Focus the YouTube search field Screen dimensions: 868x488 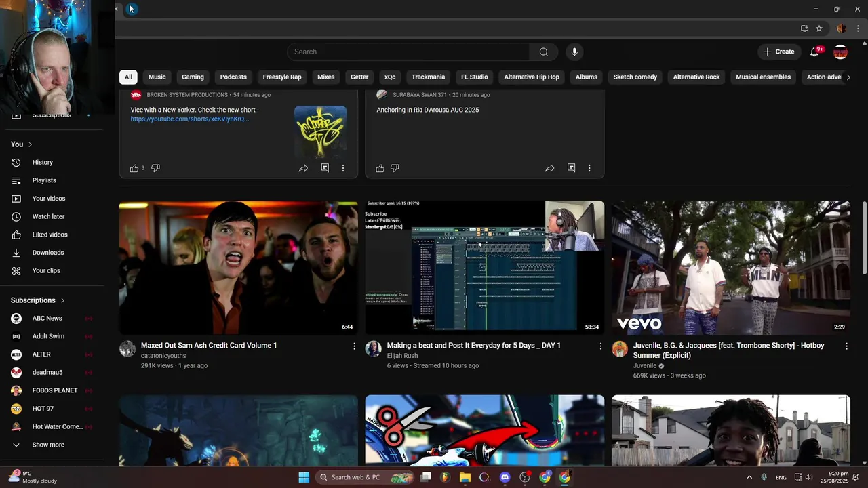tap(408, 52)
